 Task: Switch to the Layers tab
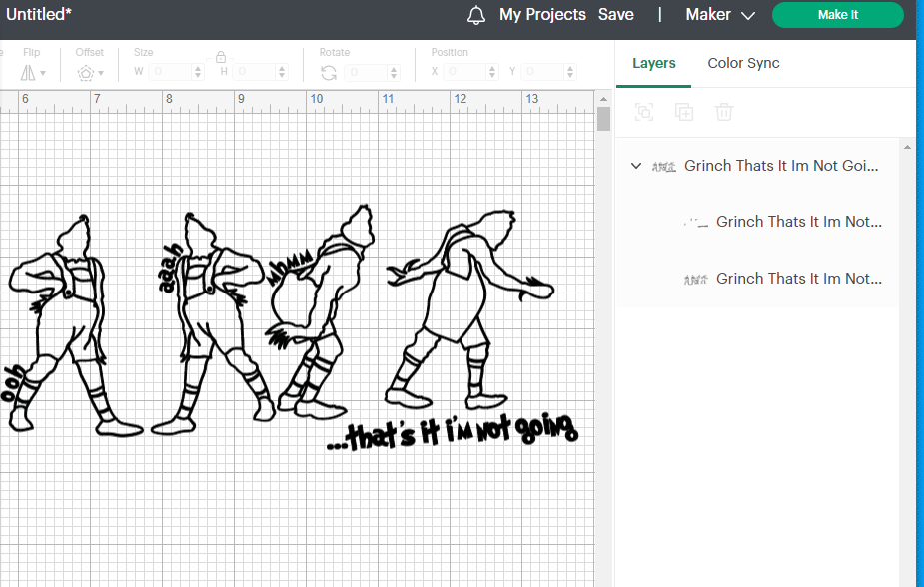[x=654, y=63]
